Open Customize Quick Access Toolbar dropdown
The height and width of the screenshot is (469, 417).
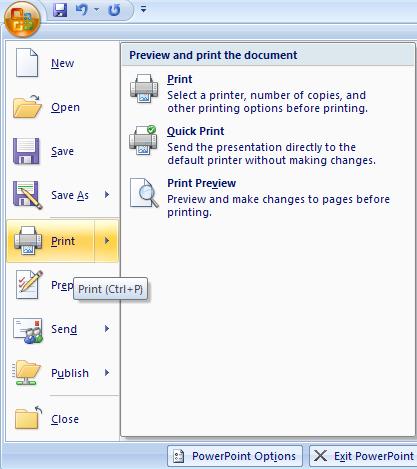pos(144,10)
